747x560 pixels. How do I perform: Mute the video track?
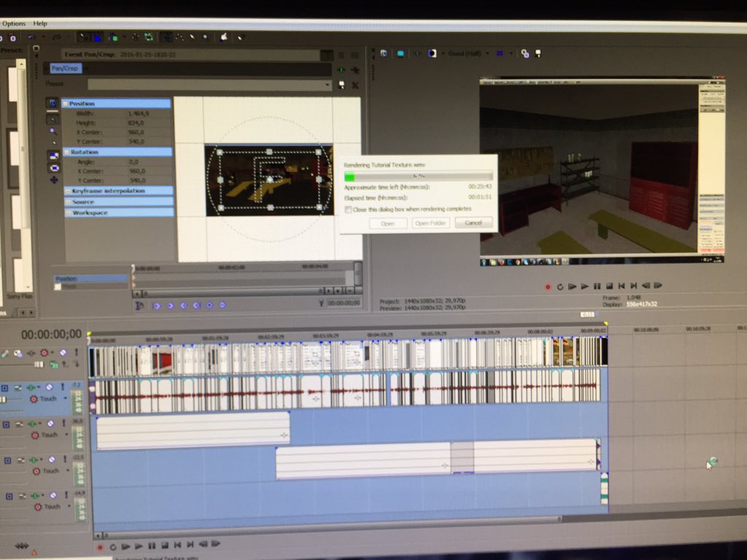pyautogui.click(x=63, y=353)
